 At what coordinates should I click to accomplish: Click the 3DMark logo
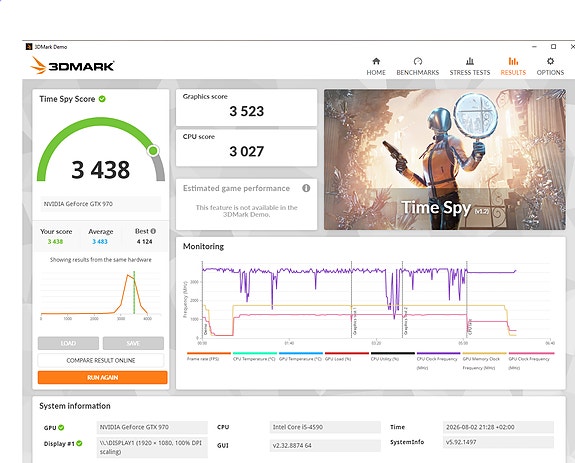72,65
